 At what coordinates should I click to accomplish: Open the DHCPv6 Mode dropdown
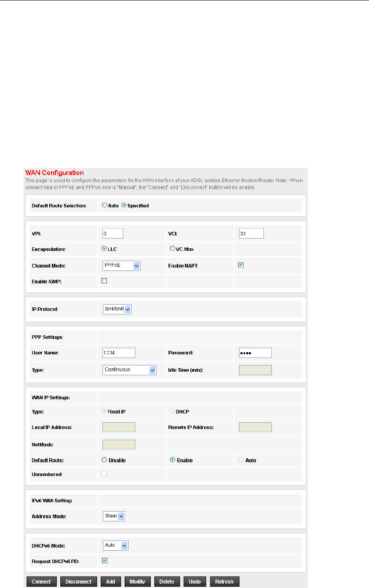[115, 545]
